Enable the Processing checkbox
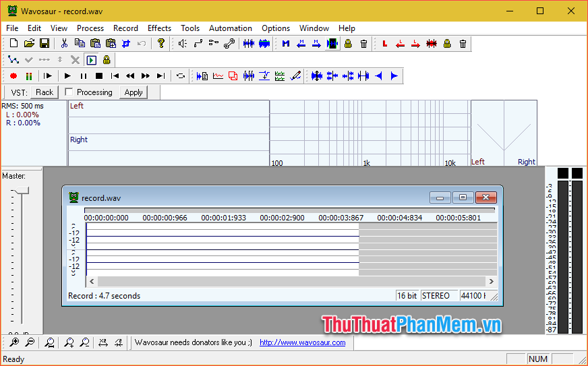The width and height of the screenshot is (588, 366). (68, 92)
